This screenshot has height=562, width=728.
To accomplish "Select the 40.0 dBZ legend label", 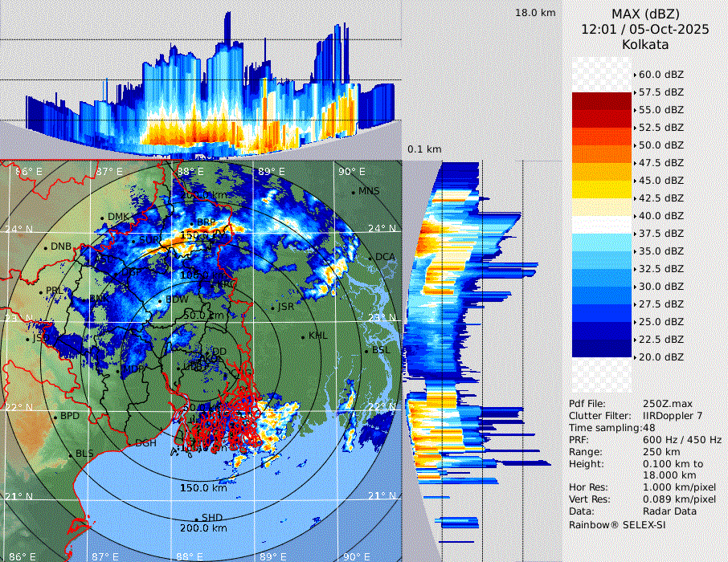I will [661, 216].
